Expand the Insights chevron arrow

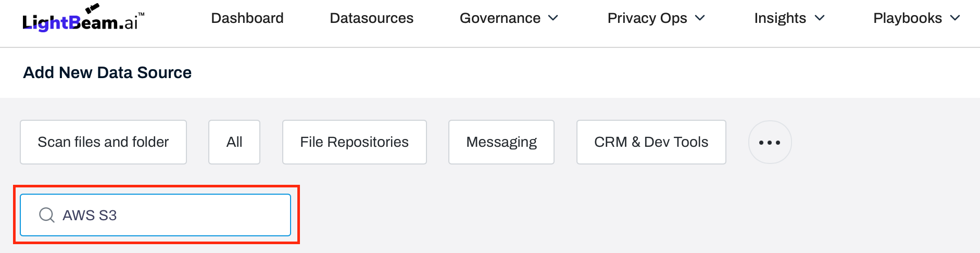pos(820,18)
